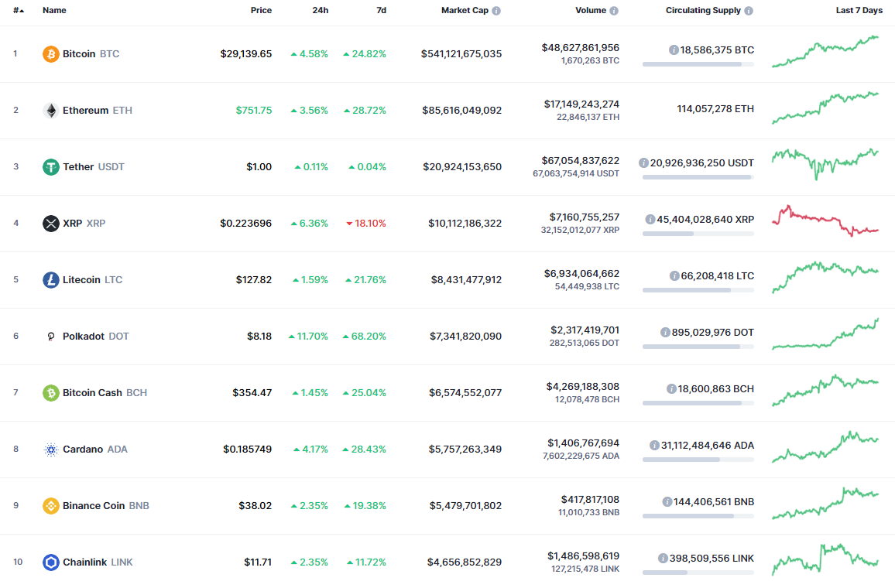Open Binance Coin by clicking its name
The width and height of the screenshot is (895, 588).
94,505
